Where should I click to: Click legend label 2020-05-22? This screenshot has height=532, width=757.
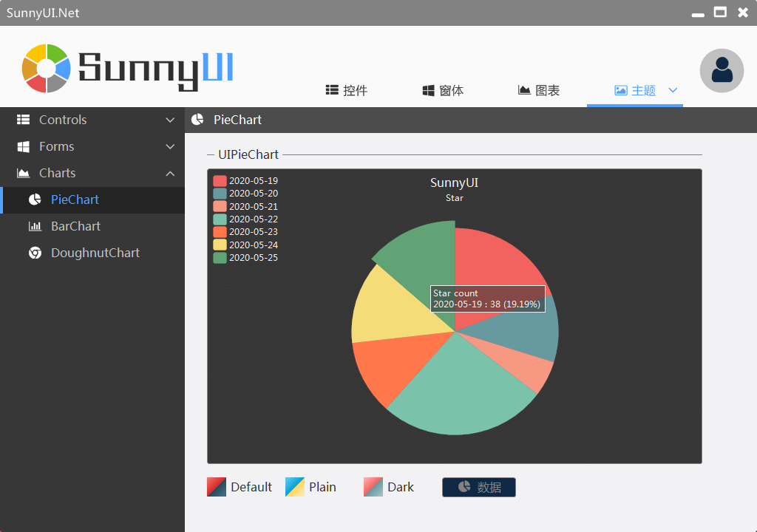pyautogui.click(x=254, y=219)
